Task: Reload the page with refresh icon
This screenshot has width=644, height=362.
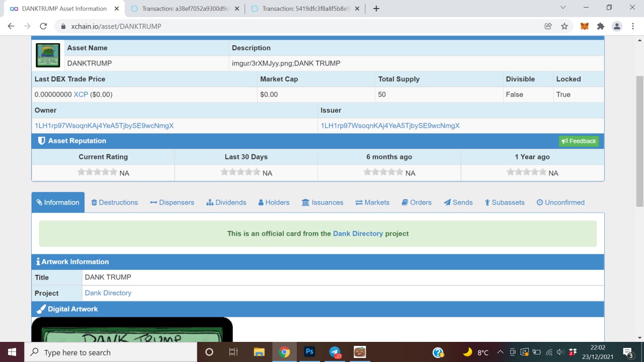Action: click(x=43, y=26)
